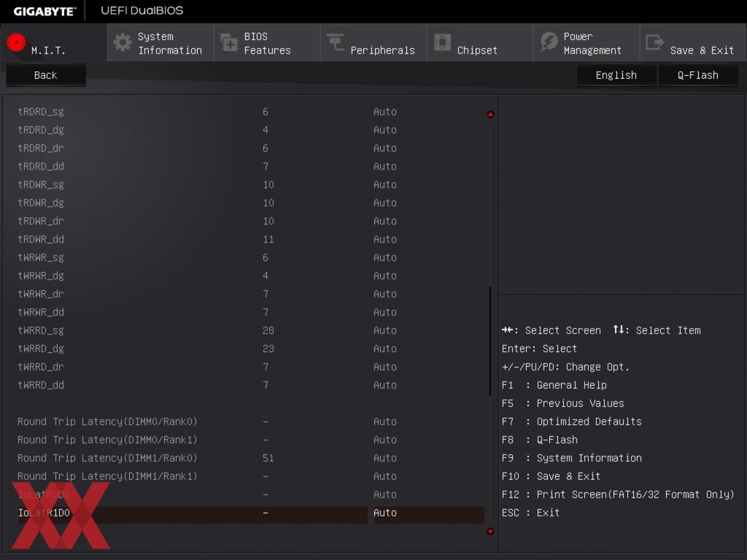
Task: Change language via English button
Action: click(x=616, y=75)
